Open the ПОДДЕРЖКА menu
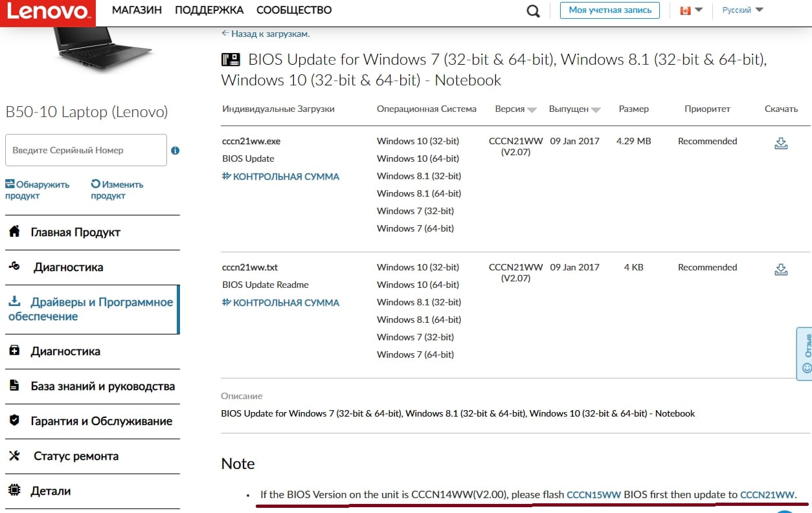 coord(209,10)
